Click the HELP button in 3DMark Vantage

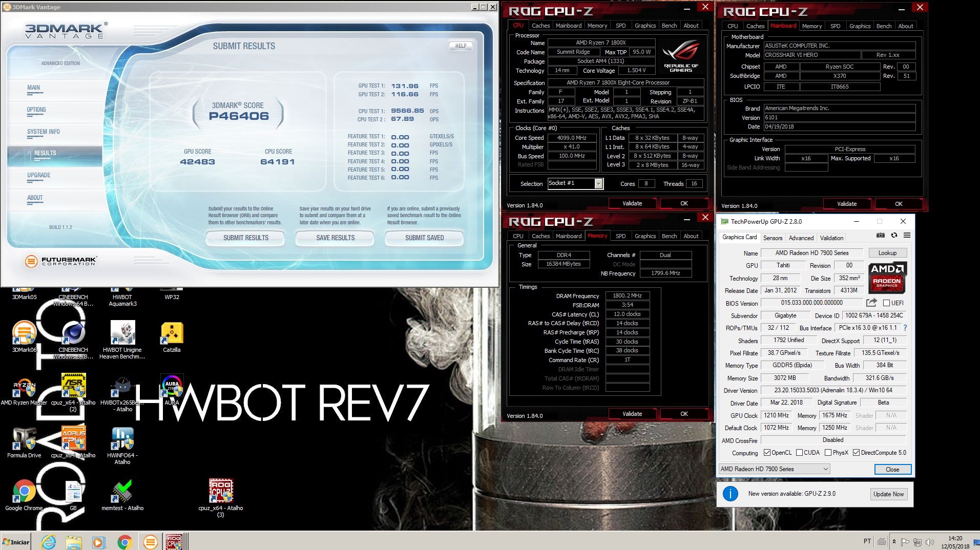[x=461, y=46]
